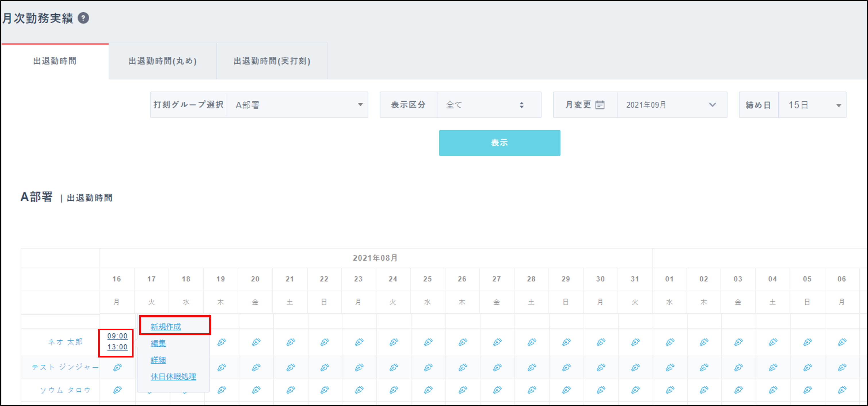
Task: Click the calendar icon beside 月変更
Action: 600,105
